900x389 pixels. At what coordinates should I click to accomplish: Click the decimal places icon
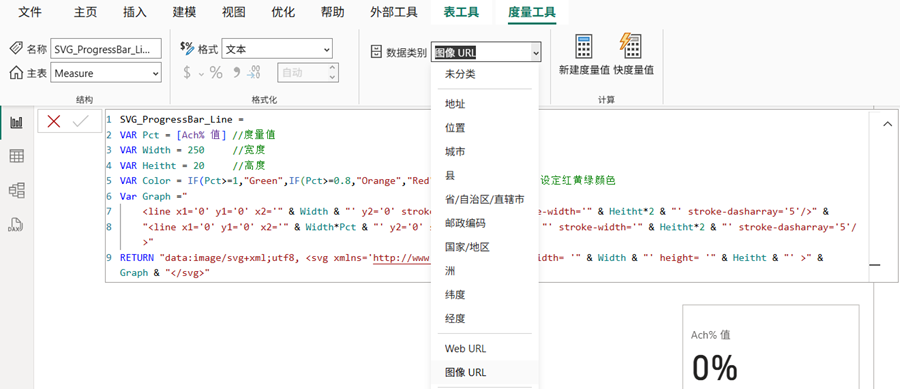(x=254, y=73)
